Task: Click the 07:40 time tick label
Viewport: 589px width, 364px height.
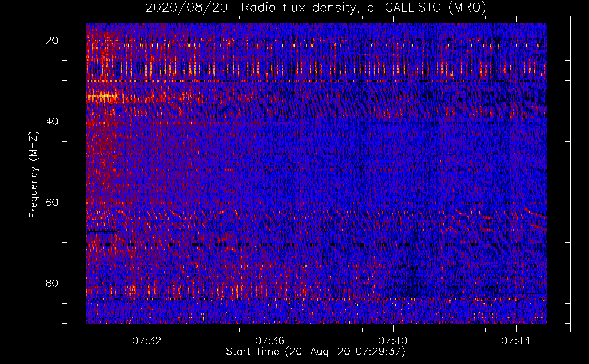Action: [393, 341]
